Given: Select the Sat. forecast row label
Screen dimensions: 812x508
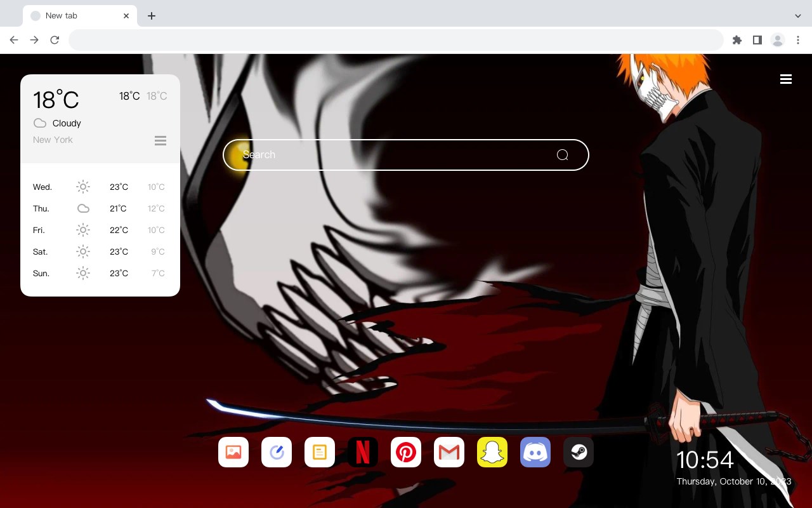Looking at the screenshot, I should point(41,252).
